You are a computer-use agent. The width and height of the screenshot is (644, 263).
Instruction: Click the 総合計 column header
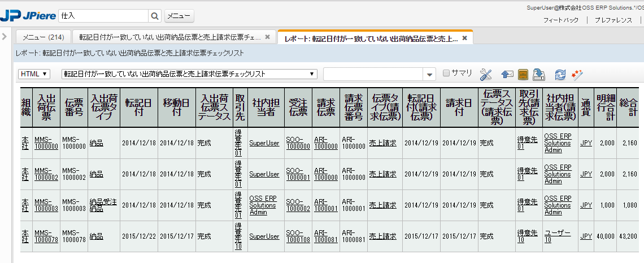tap(628, 107)
